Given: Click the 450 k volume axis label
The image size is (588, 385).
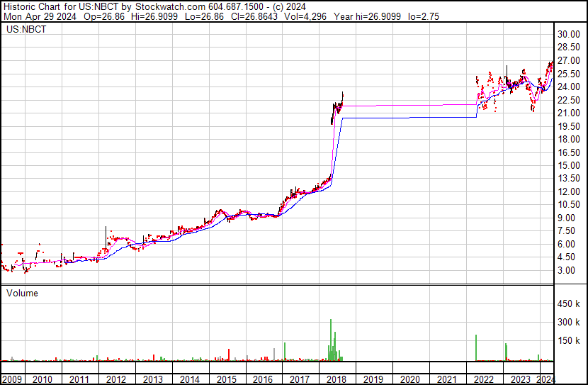Looking at the screenshot, I should point(569,304).
